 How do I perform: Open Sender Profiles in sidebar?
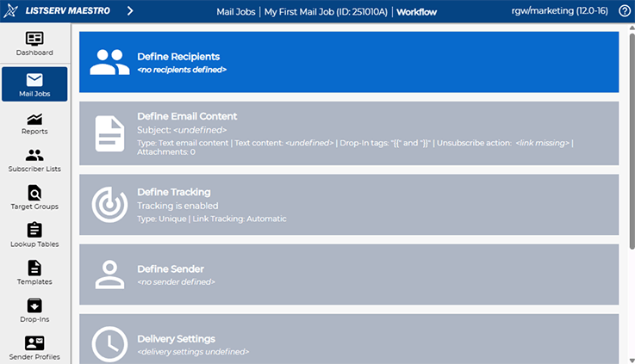(x=34, y=343)
